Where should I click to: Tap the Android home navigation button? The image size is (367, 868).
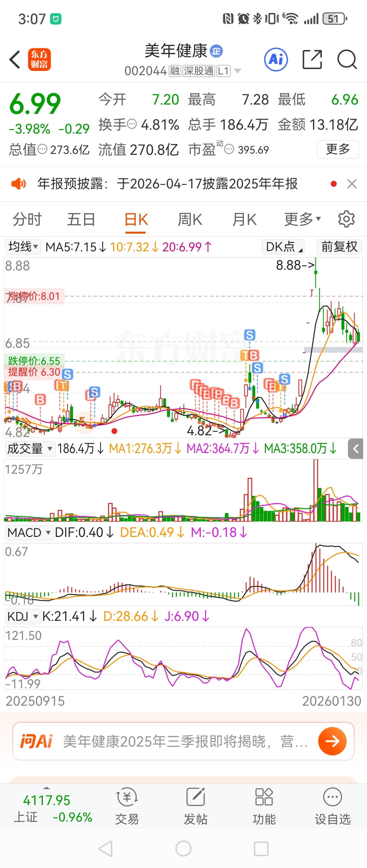183,848
